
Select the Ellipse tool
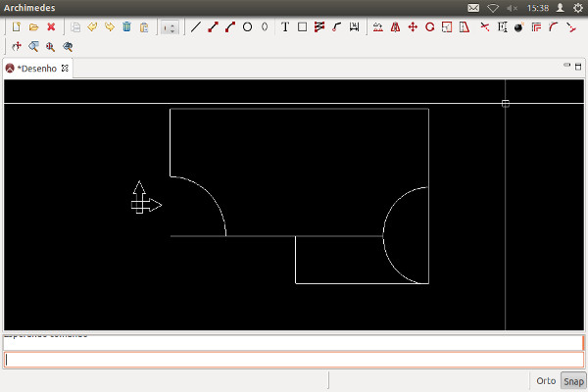click(265, 27)
